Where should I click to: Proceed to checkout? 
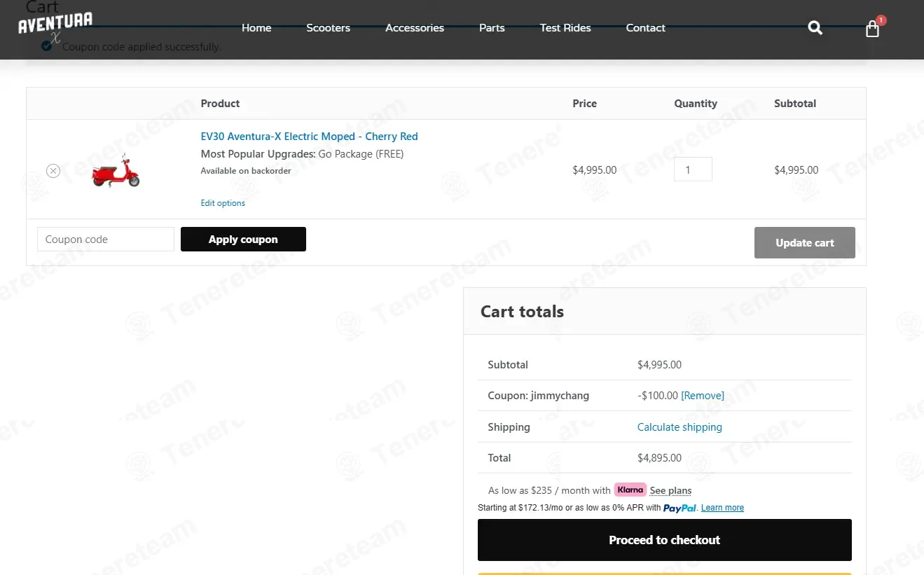(664, 540)
